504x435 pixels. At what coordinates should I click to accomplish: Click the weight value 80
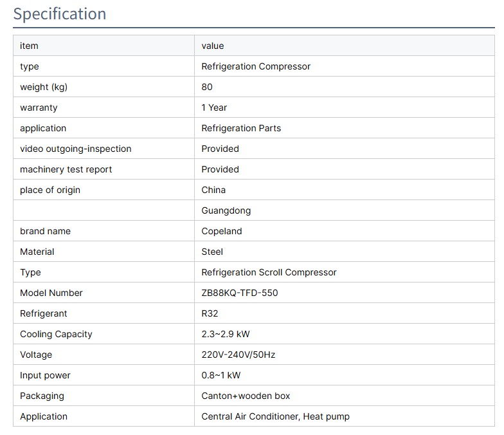pyautogui.click(x=207, y=87)
